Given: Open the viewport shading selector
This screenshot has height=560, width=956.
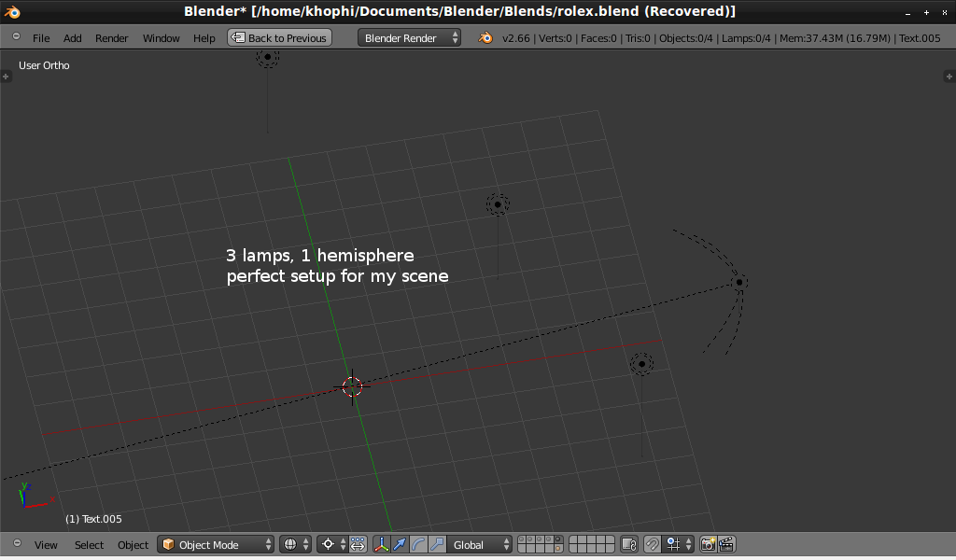Looking at the screenshot, I should click(295, 544).
